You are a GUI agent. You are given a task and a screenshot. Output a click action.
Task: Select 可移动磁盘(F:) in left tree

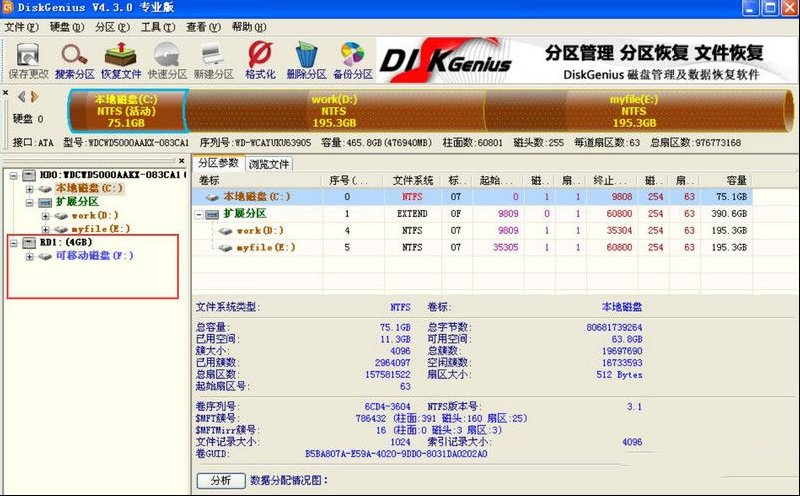[x=94, y=255]
